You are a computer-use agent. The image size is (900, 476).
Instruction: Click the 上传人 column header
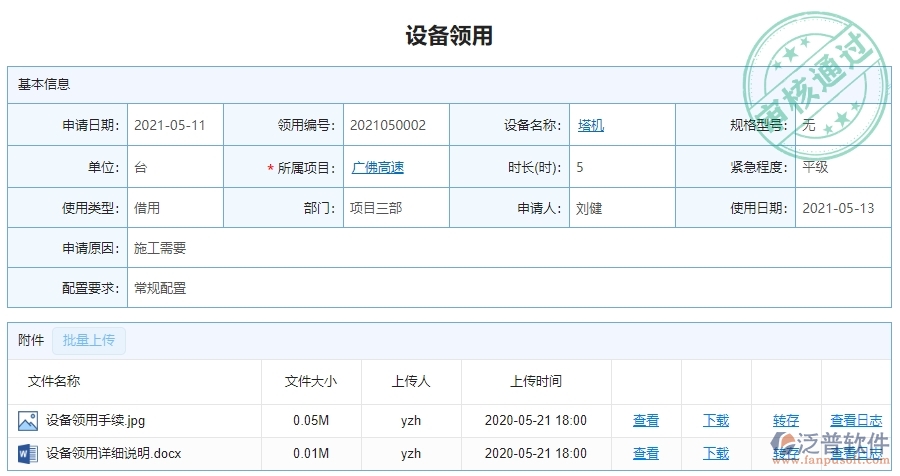click(x=411, y=381)
